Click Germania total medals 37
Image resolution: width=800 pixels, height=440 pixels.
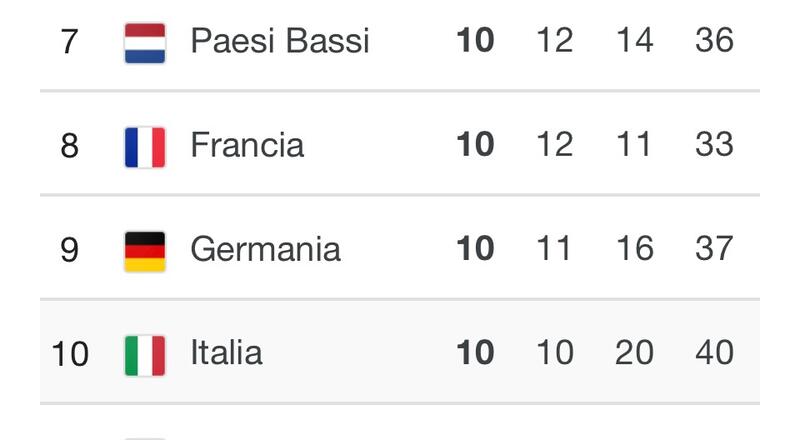714,249
